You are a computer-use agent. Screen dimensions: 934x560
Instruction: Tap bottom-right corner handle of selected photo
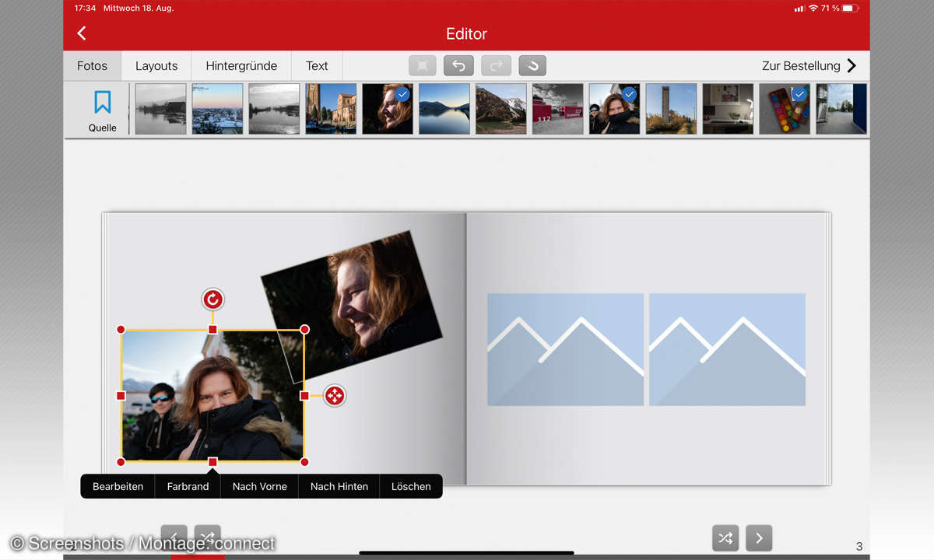point(304,462)
